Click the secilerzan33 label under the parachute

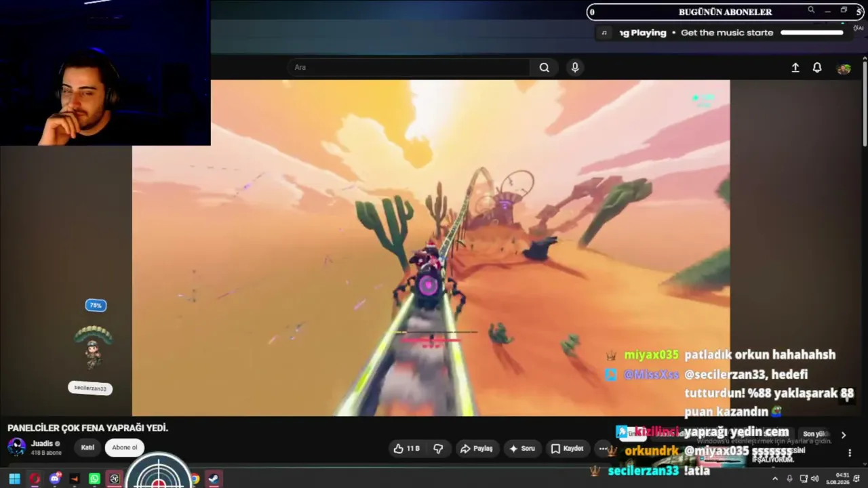point(90,388)
